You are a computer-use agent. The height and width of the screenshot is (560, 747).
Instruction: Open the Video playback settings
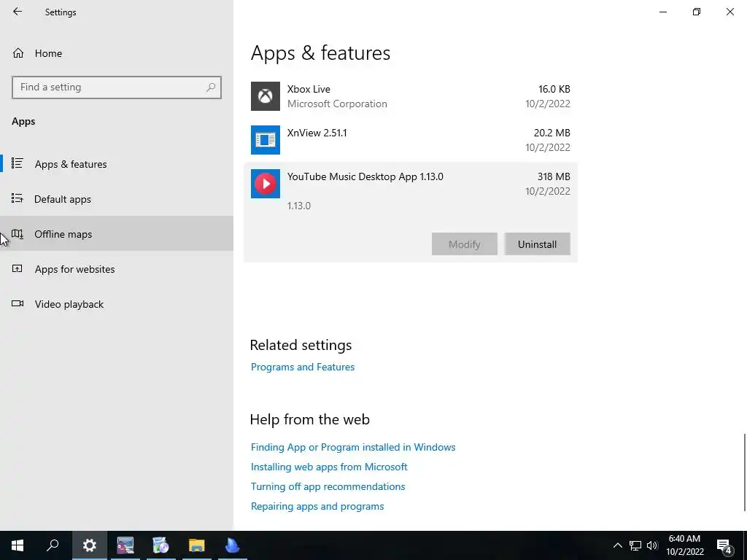tap(117, 304)
